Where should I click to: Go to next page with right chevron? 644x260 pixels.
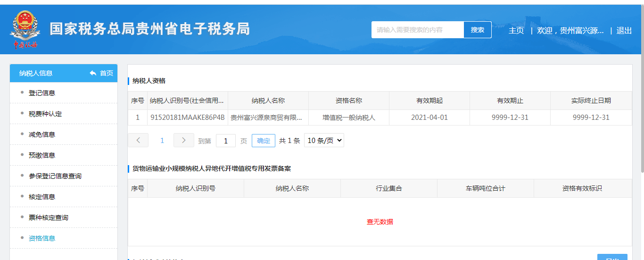click(x=184, y=140)
